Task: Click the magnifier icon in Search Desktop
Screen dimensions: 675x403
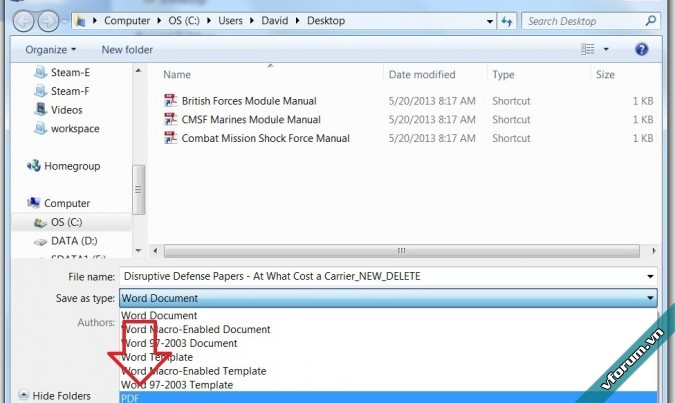Action: [x=650, y=20]
